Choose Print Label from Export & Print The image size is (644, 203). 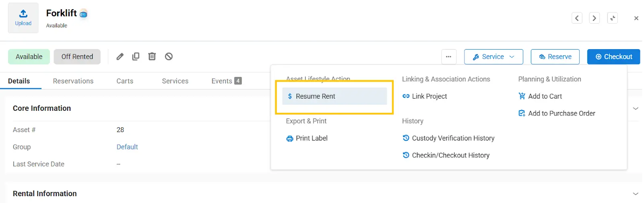click(x=307, y=139)
